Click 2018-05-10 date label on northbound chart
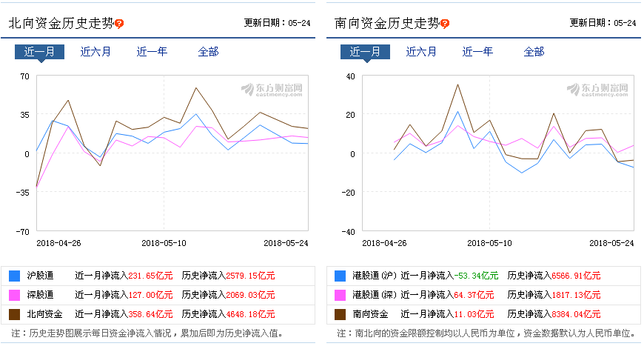 [x=164, y=243]
